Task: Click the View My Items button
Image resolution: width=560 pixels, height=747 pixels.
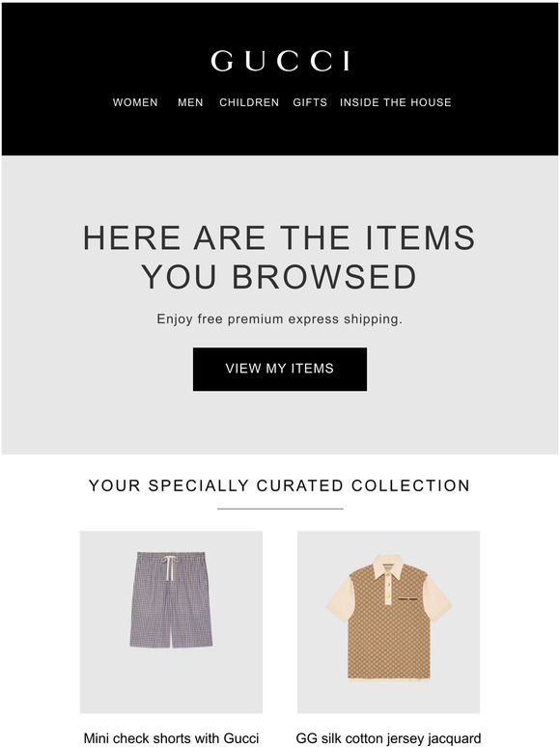Action: click(x=280, y=369)
